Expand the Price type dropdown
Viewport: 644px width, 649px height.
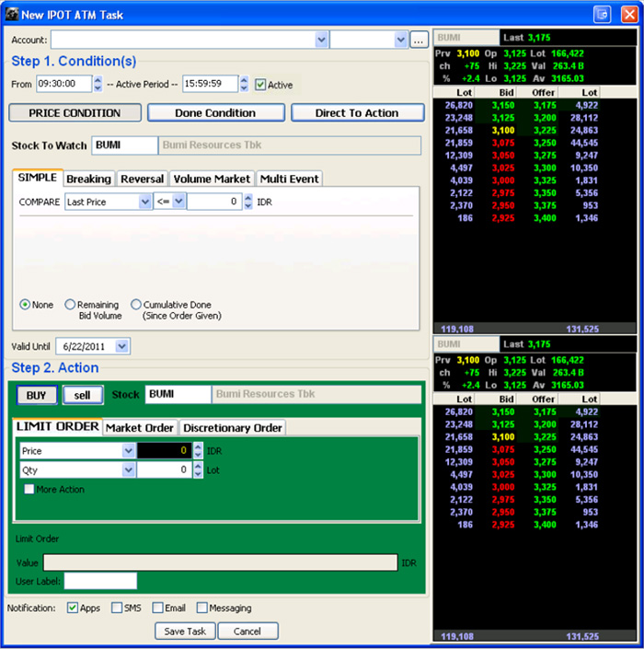(129, 450)
